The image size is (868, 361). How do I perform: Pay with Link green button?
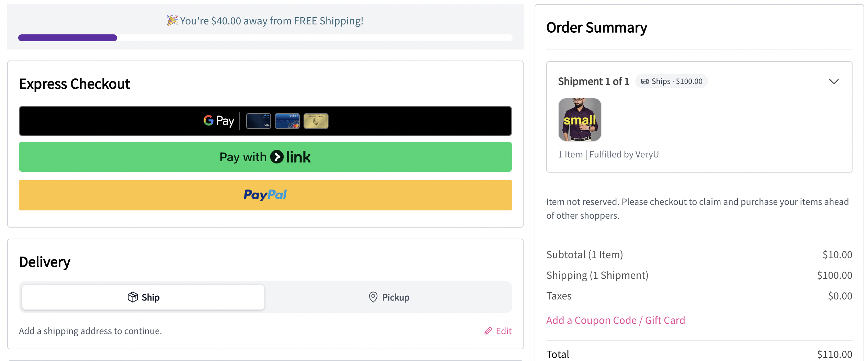tap(265, 157)
